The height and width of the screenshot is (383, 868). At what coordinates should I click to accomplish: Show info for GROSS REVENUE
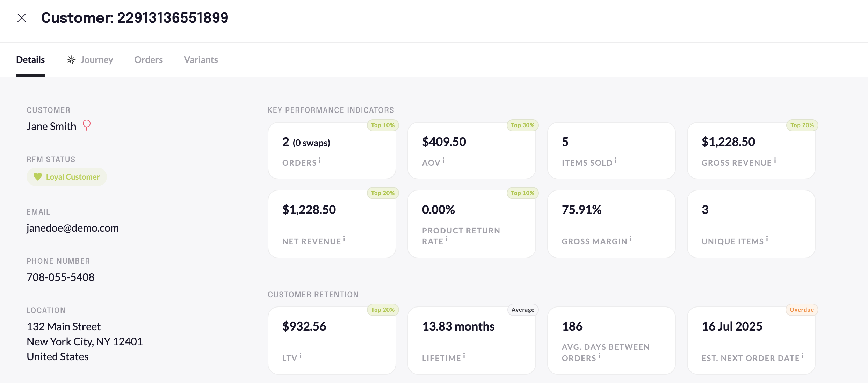coord(775,161)
